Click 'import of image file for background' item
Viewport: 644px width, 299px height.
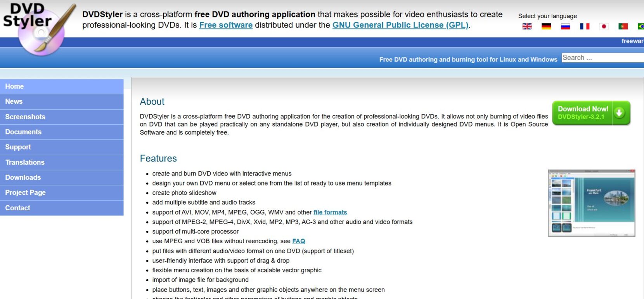201,280
